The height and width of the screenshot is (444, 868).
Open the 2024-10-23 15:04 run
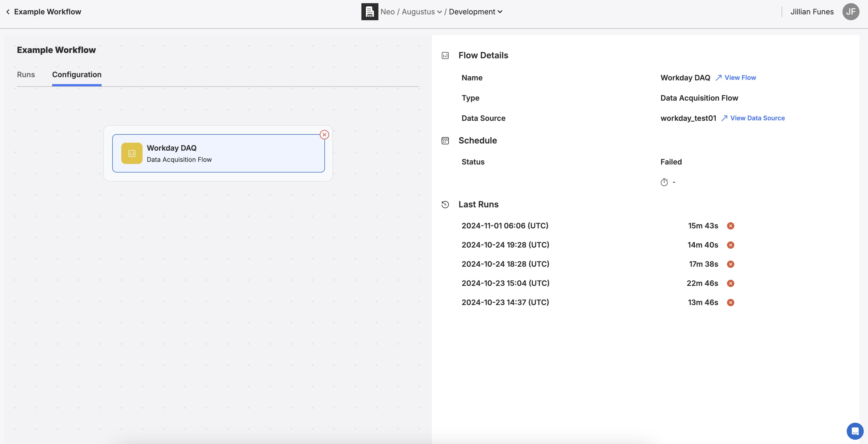506,283
